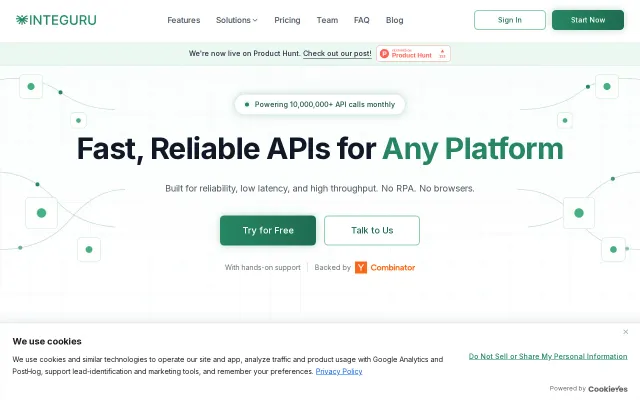Image resolution: width=640 pixels, height=400 pixels.
Task: Open the Product Hunt badge
Action: [x=413, y=53]
